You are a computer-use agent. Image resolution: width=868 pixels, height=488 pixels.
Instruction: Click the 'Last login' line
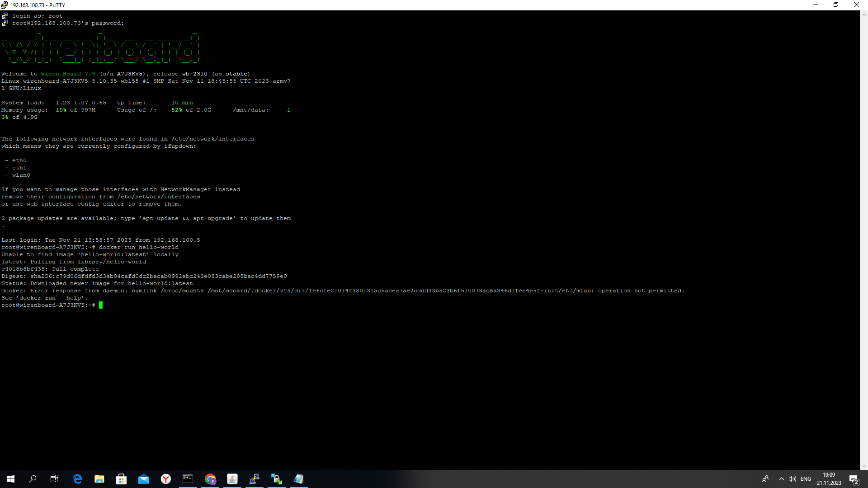tap(101, 240)
